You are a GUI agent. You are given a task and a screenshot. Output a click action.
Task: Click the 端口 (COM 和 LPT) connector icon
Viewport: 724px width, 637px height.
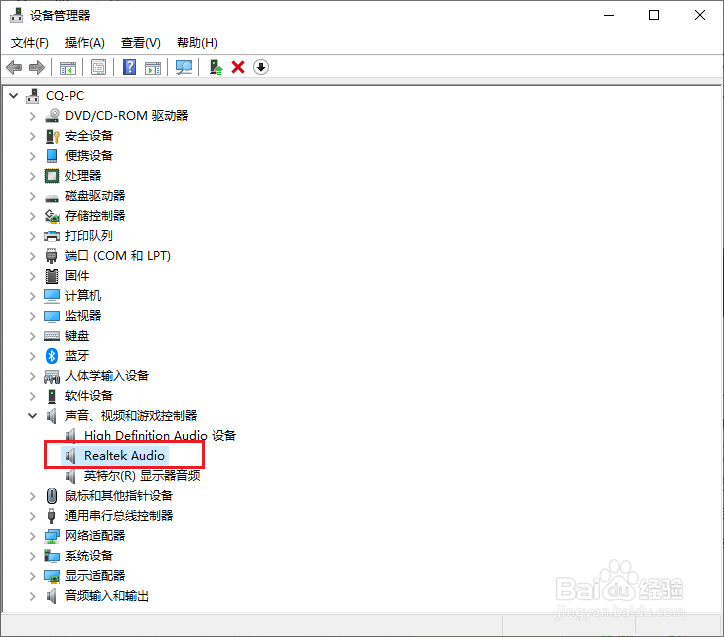[52, 256]
